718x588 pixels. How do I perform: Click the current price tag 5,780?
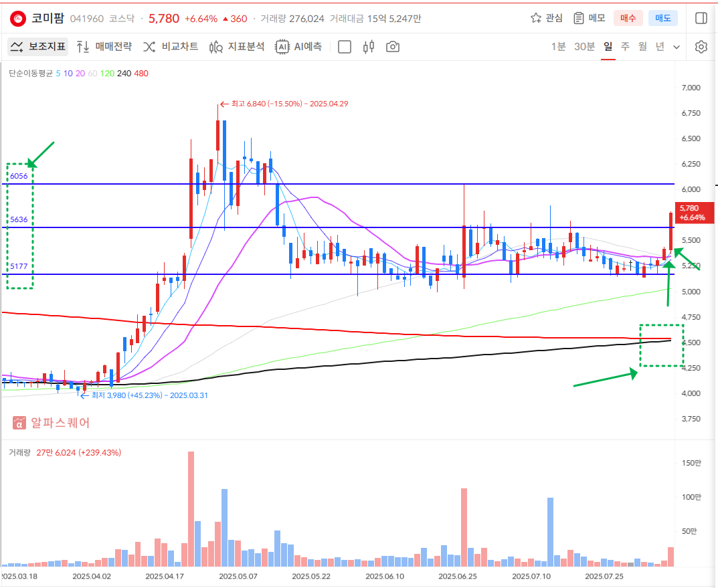click(x=694, y=213)
